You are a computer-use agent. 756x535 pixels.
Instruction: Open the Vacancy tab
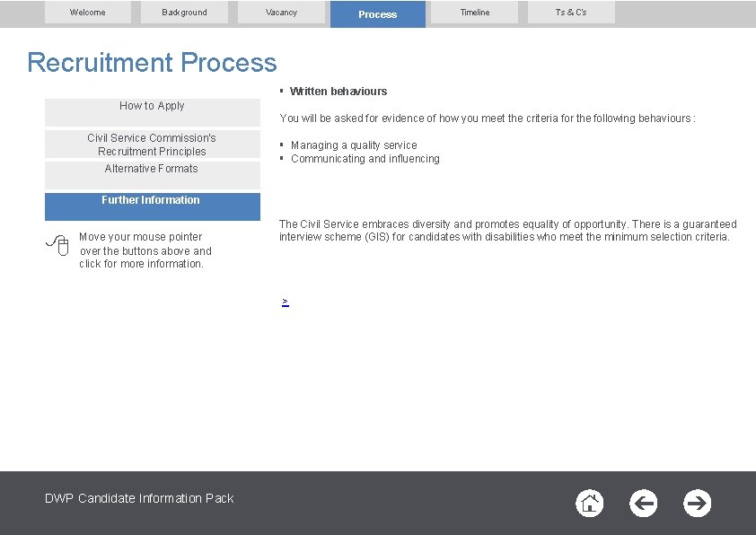pos(281,12)
